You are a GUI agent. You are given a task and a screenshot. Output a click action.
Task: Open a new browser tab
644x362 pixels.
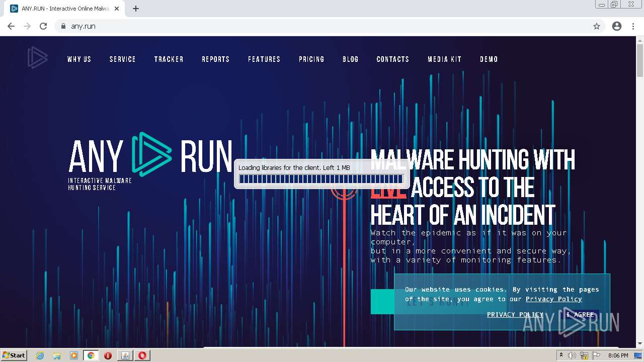(136, 9)
